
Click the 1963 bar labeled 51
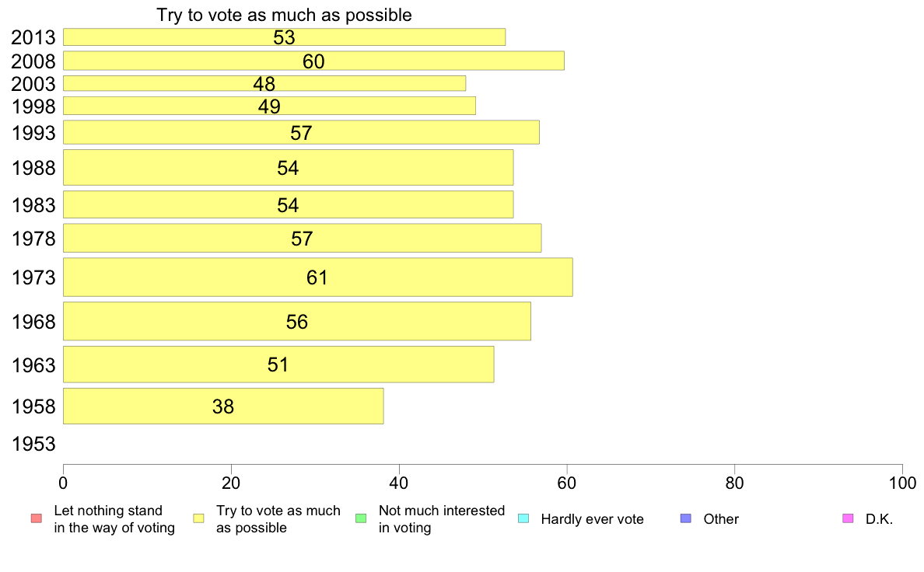278,364
